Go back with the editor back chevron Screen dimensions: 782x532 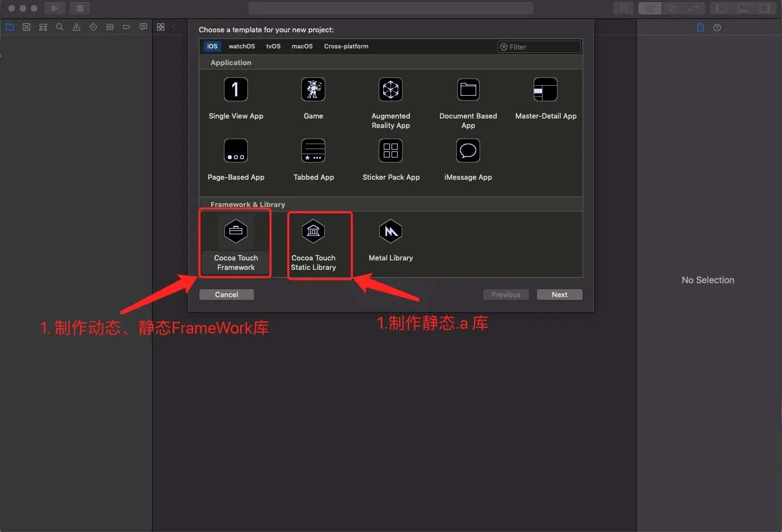click(x=174, y=27)
